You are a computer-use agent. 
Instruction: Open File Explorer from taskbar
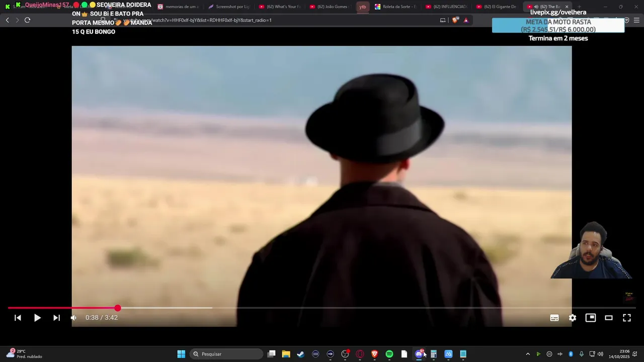point(286,354)
